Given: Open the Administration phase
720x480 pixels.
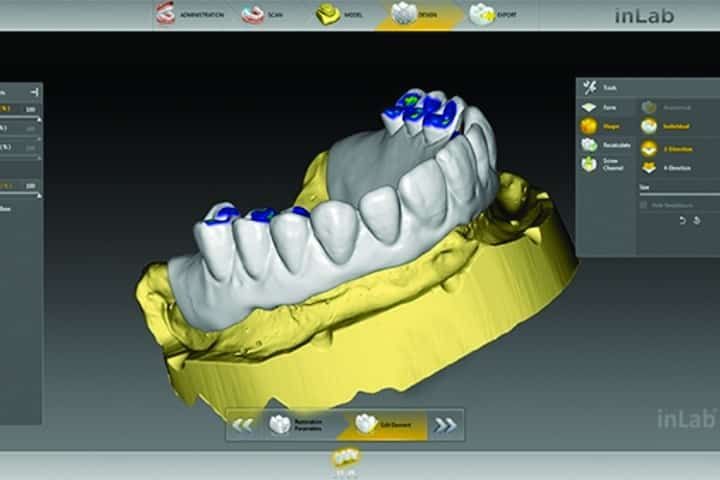Looking at the screenshot, I should 190,15.
